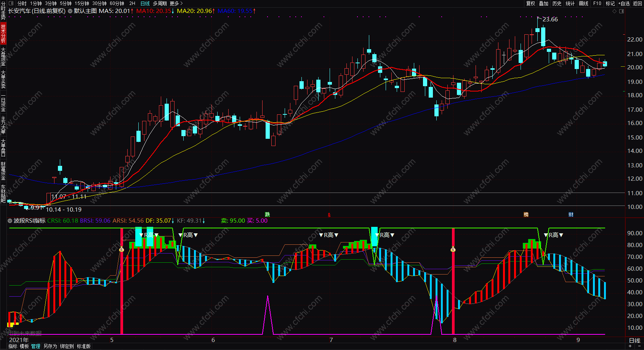Open F10 company information

pyautogui.click(x=597, y=3)
